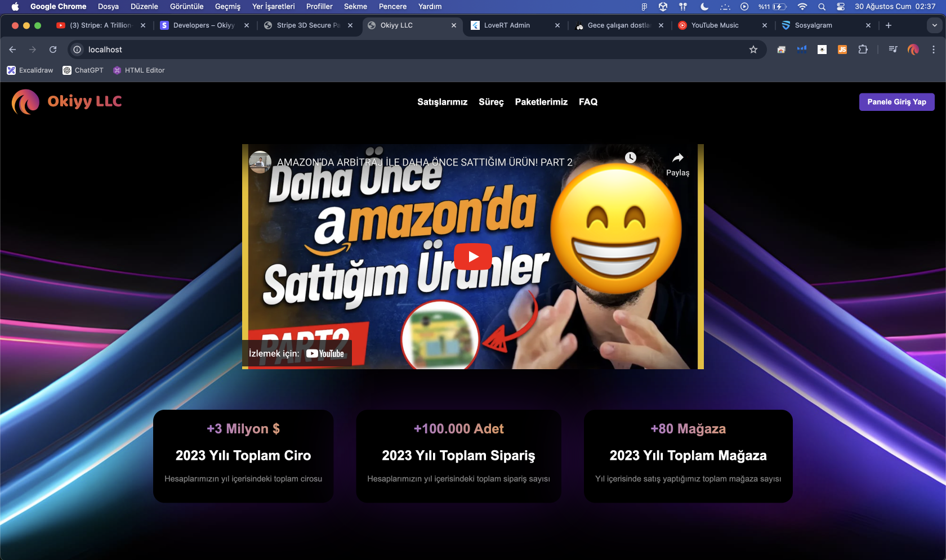Open the Profiller menu
Screen dimensions: 946x560
319,7
